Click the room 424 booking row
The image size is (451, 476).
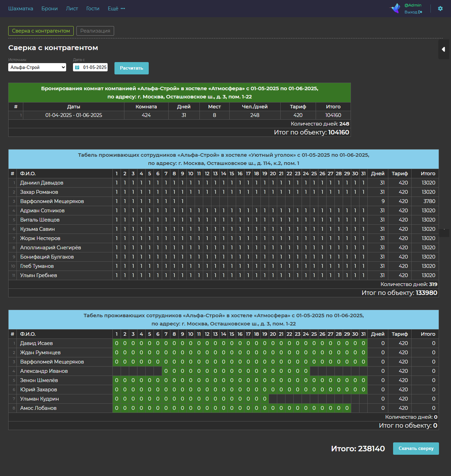180,115
